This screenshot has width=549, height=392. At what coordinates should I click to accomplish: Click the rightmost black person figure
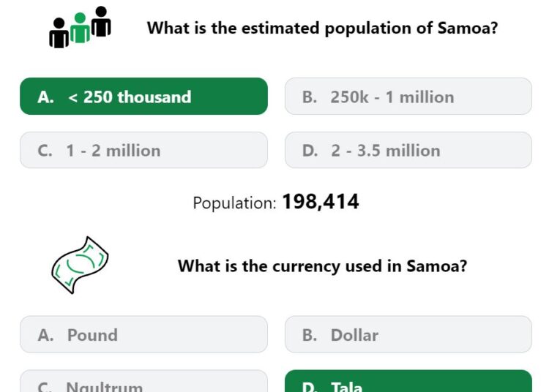[x=101, y=21]
